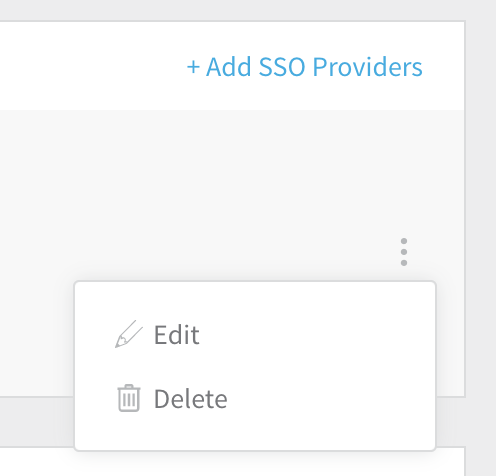Open the Add SSO Providers link
This screenshot has height=476, width=496.
[x=304, y=67]
